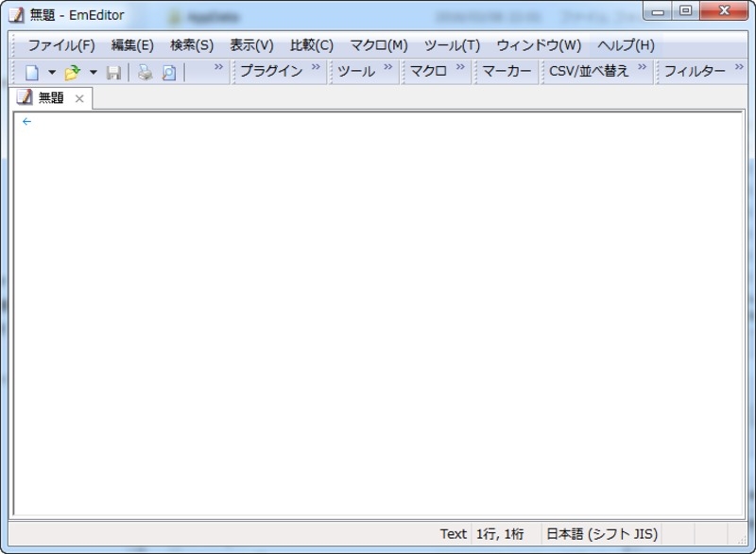This screenshot has height=554, width=756.
Task: Expand the CSV/並べ替え toolbar chevron
Action: (642, 66)
